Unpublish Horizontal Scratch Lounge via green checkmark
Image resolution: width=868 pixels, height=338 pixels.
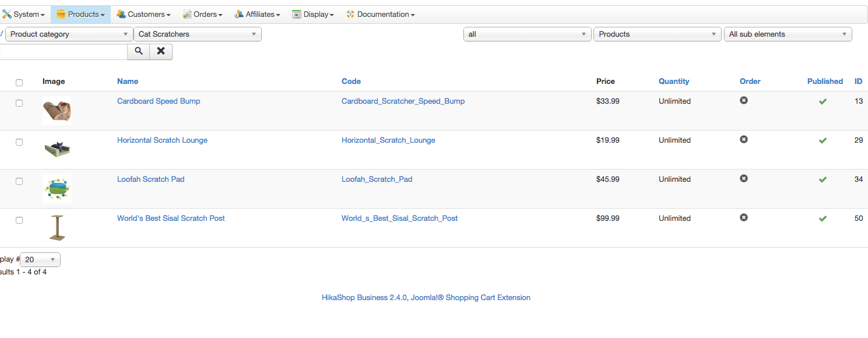click(x=823, y=140)
